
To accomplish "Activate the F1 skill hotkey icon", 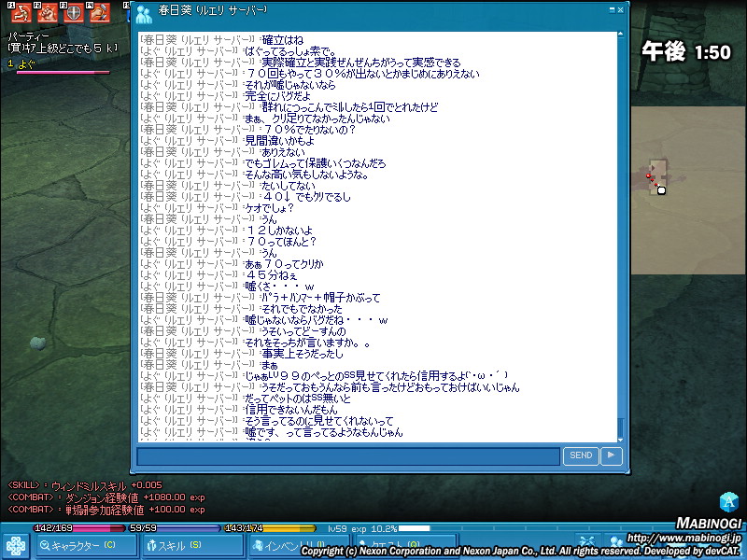I will point(21,13).
